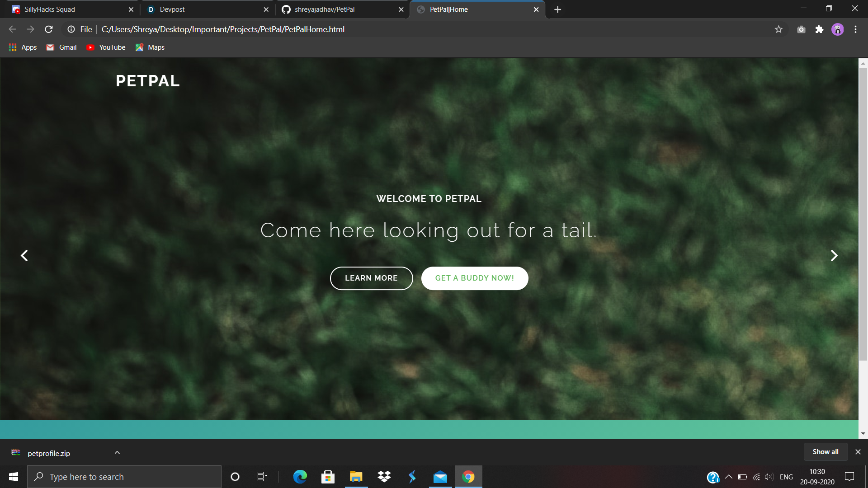Viewport: 868px width, 488px height.
Task: Advance to next carousel slide
Action: tap(834, 256)
